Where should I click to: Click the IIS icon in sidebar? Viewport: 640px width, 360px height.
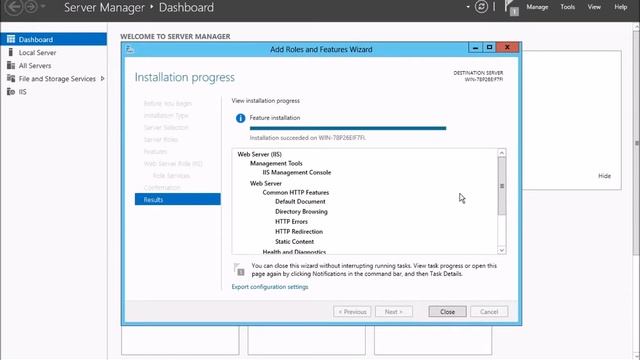click(x=11, y=91)
